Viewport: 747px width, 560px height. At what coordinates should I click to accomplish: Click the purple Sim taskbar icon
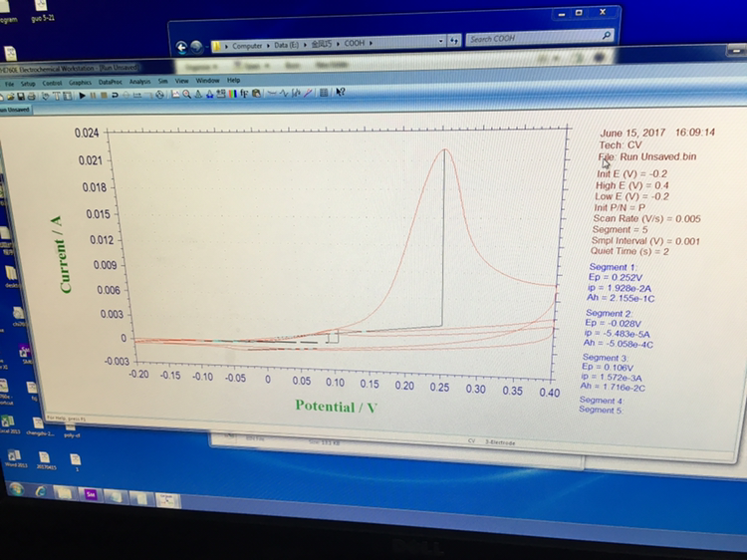click(91, 494)
